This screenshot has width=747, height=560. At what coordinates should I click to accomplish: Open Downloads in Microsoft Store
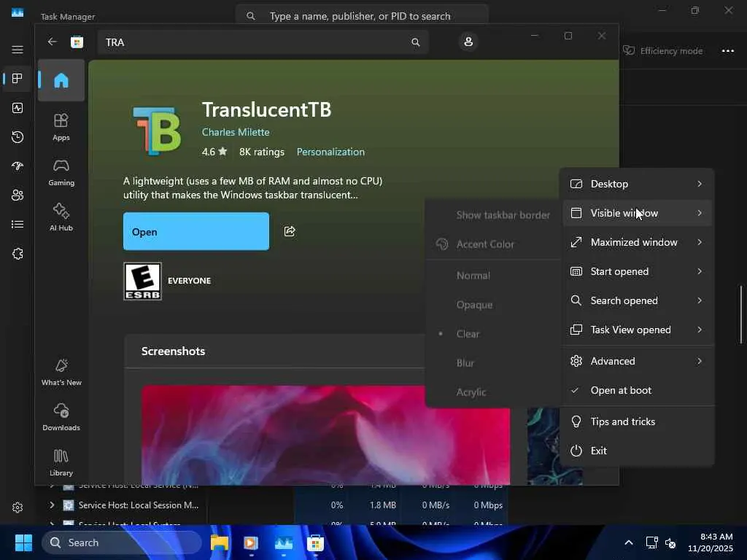(x=61, y=417)
